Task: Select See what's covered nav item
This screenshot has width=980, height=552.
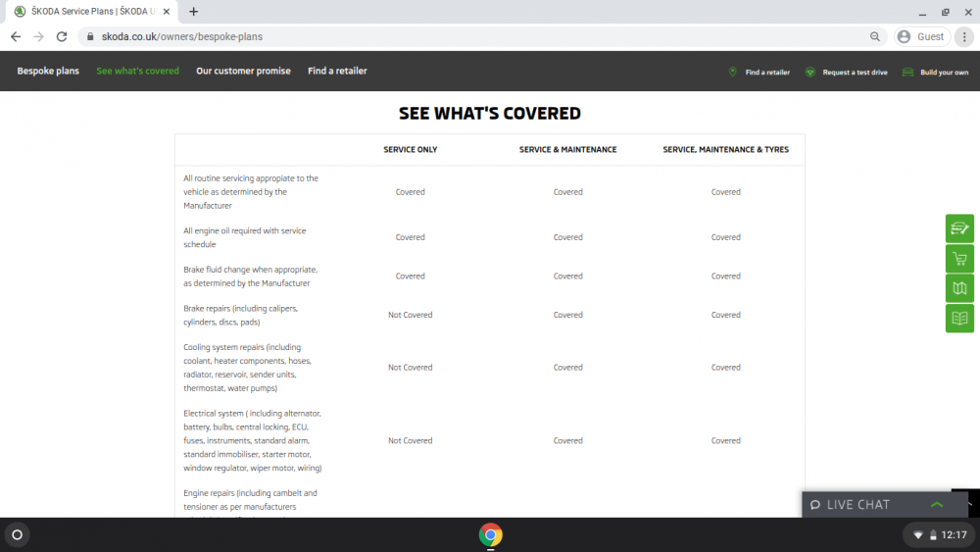Action: coord(137,72)
